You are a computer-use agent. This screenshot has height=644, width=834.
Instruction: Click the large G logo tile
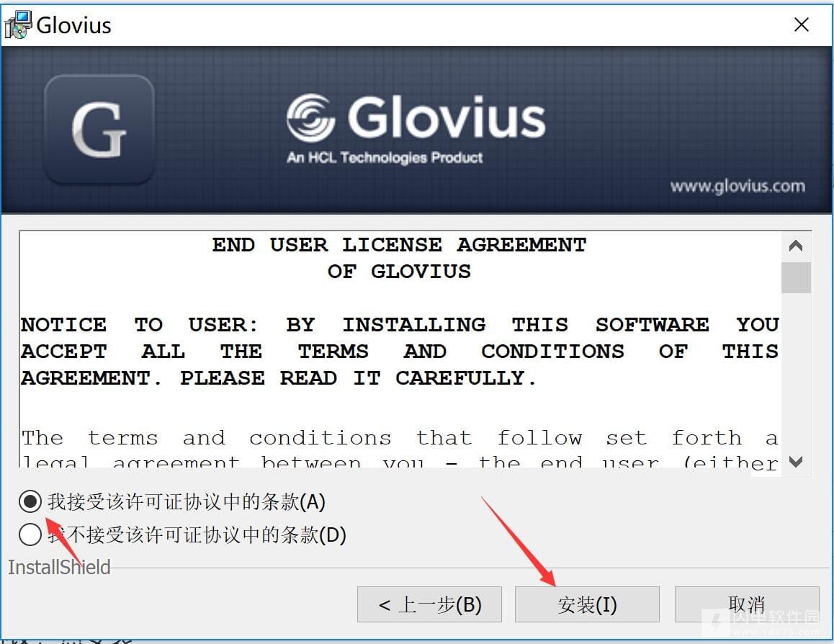(99, 129)
